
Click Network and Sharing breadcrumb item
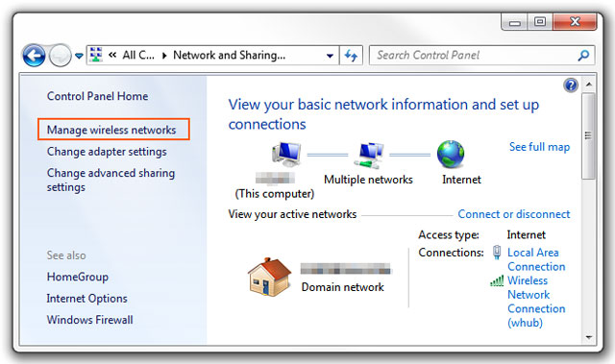click(229, 56)
